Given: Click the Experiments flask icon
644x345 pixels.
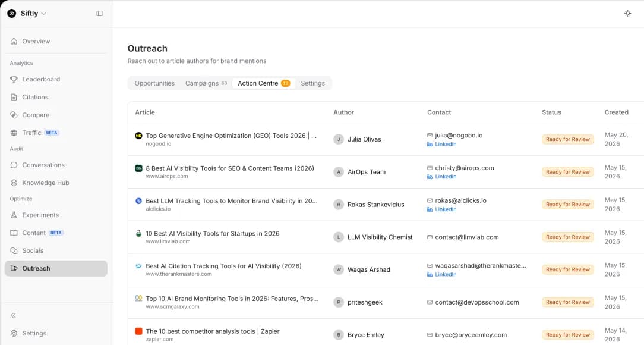Looking at the screenshot, I should point(14,215).
